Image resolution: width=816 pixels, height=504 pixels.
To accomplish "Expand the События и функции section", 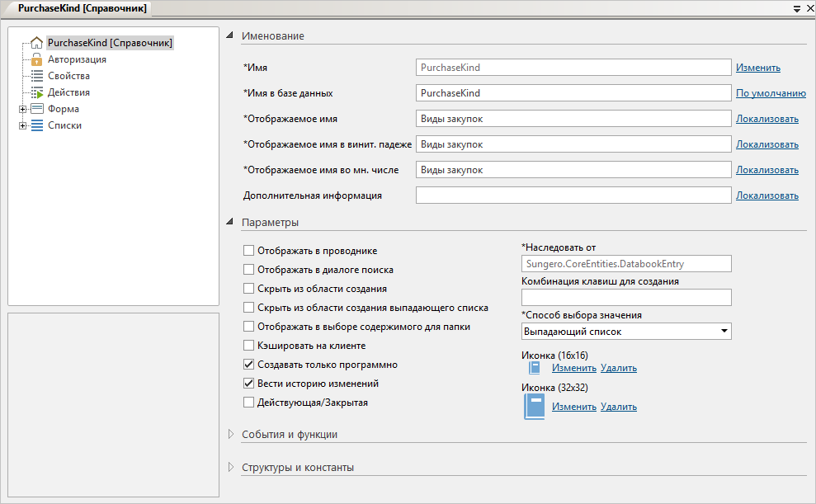I will [231, 434].
